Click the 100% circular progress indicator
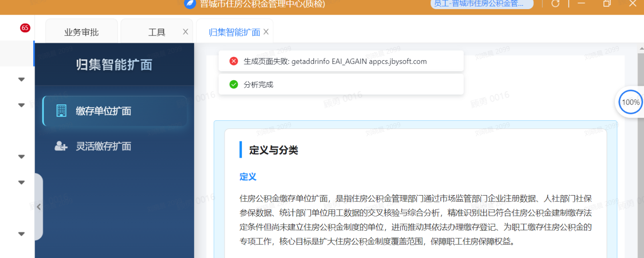 631,102
